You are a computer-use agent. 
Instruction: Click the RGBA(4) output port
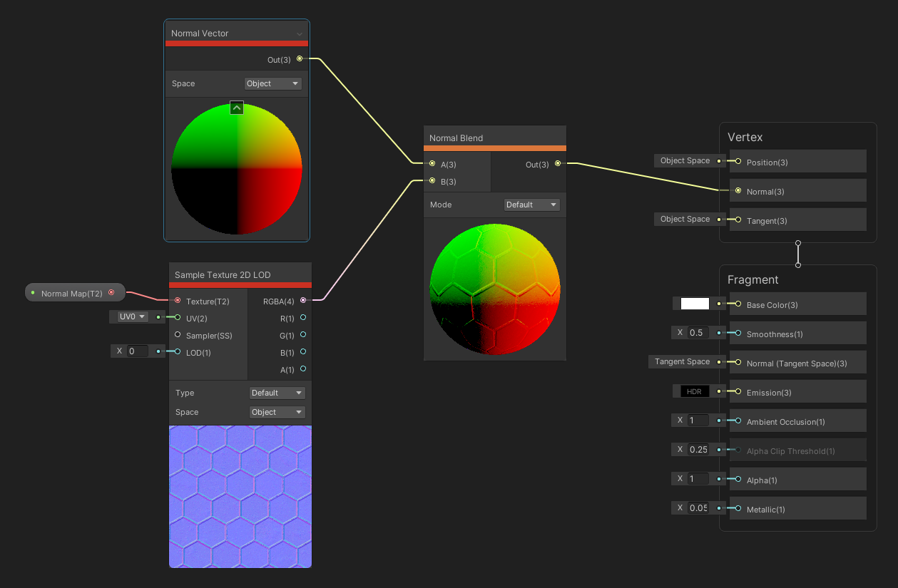(303, 301)
